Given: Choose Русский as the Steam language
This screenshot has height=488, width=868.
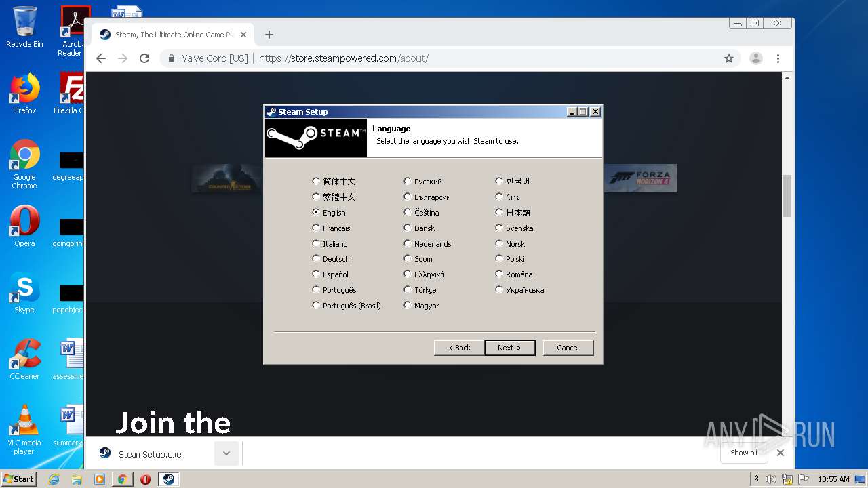Looking at the screenshot, I should coord(408,181).
